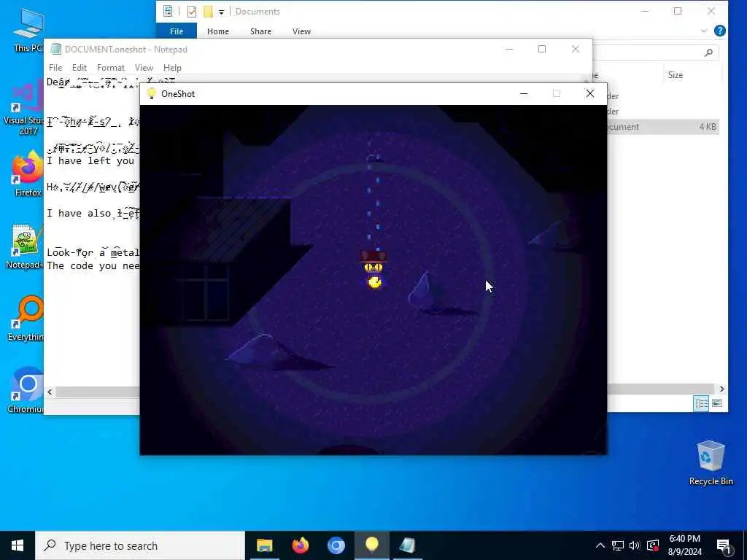Viewport: 747px width, 560px height.
Task: Open Firefox from the taskbar
Action: point(300,545)
